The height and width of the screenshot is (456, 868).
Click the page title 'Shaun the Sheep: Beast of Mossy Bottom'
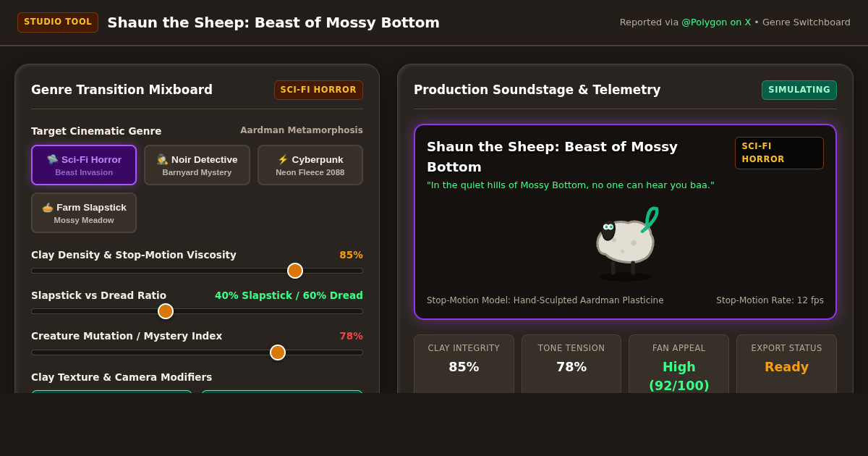[273, 22]
